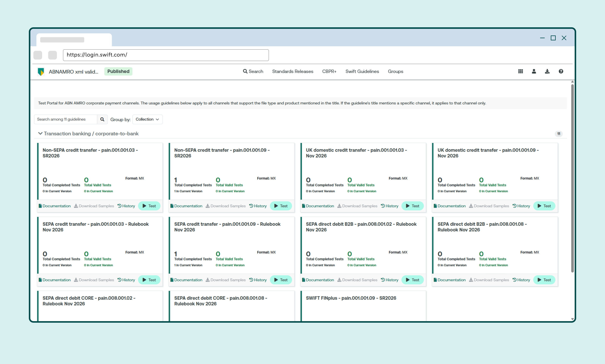Open Documentation for UK domestic pain.001.001.09 card
This screenshot has width=605, height=364.
pos(450,206)
